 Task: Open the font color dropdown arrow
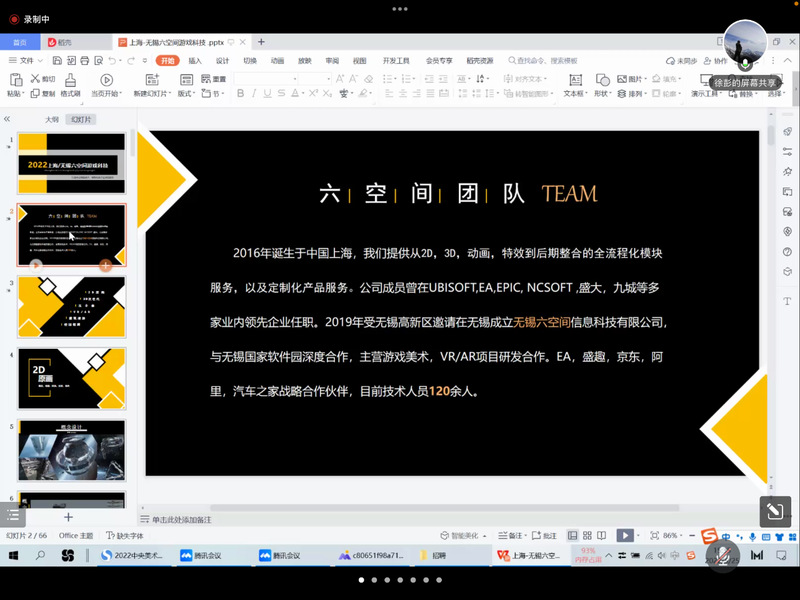303,93
